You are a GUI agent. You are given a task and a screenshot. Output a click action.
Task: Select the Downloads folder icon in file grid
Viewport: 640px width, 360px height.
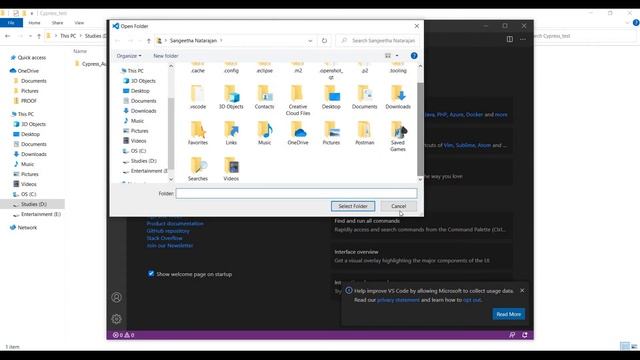point(398,97)
